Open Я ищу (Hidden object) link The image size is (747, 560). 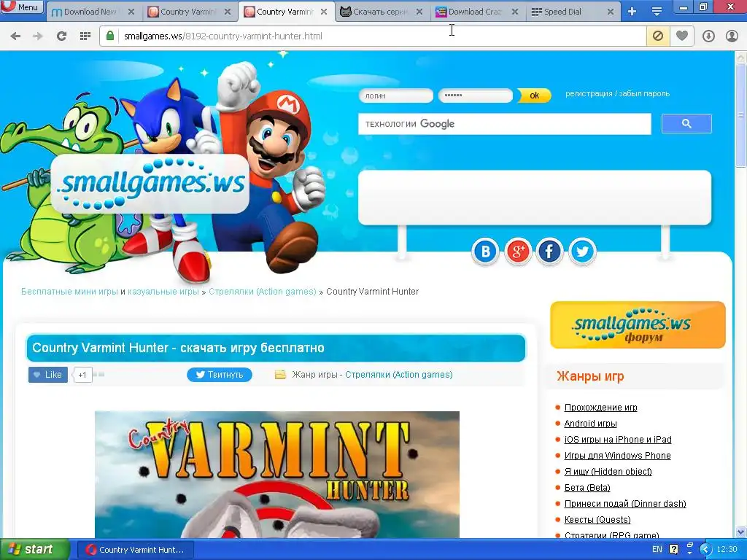coord(608,472)
